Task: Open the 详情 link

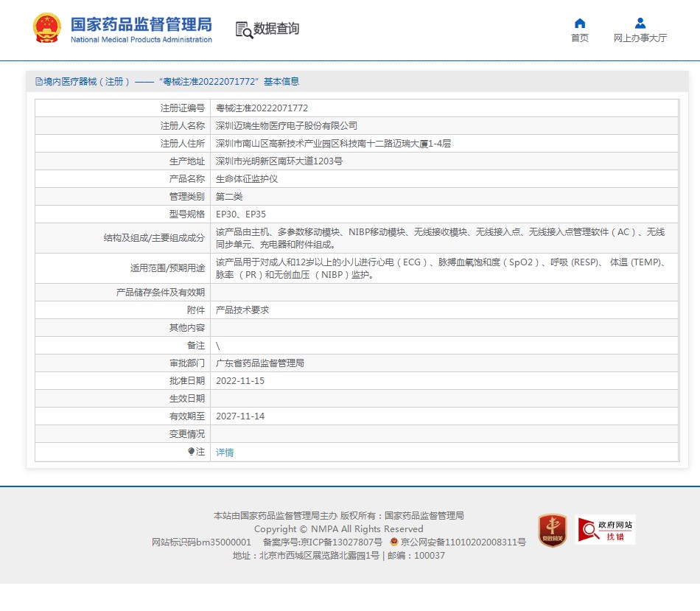Action: click(225, 453)
